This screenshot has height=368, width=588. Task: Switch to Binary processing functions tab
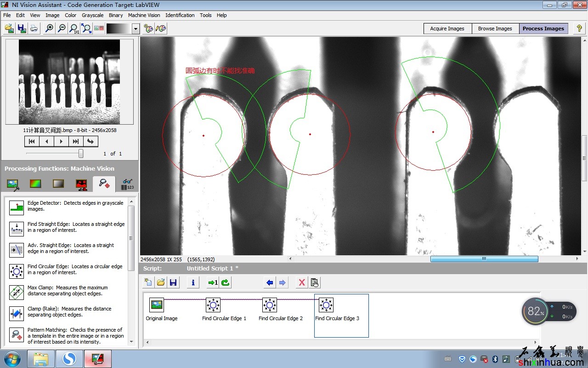pos(81,184)
